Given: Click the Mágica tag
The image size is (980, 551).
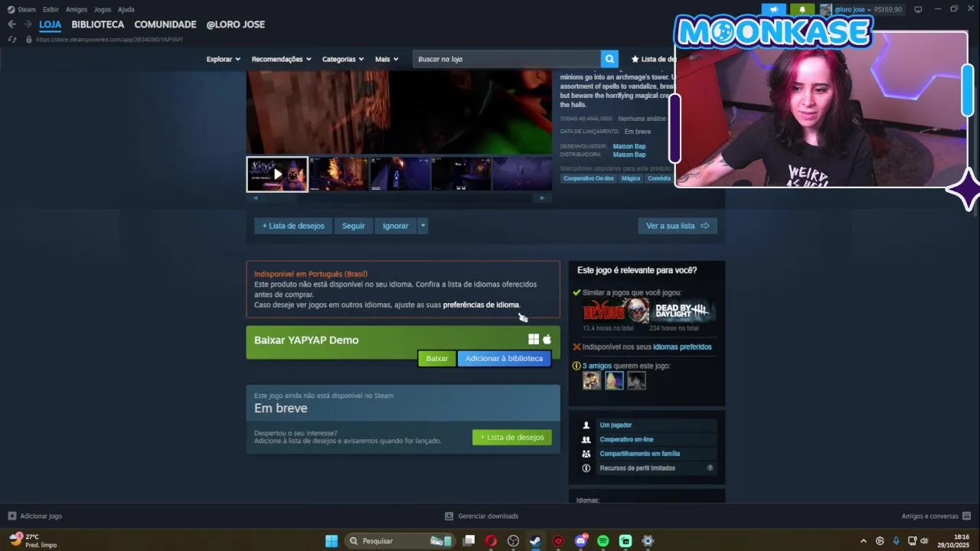Looking at the screenshot, I should click(x=631, y=178).
